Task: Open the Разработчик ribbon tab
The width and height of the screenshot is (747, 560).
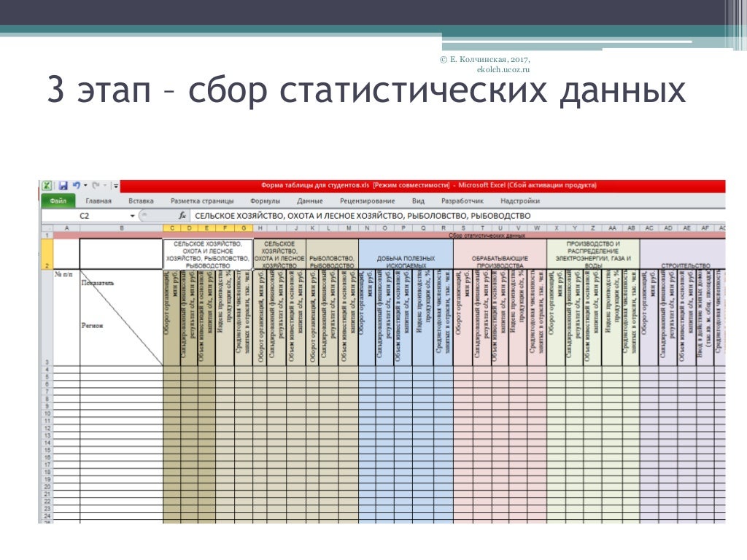Action: [x=462, y=201]
